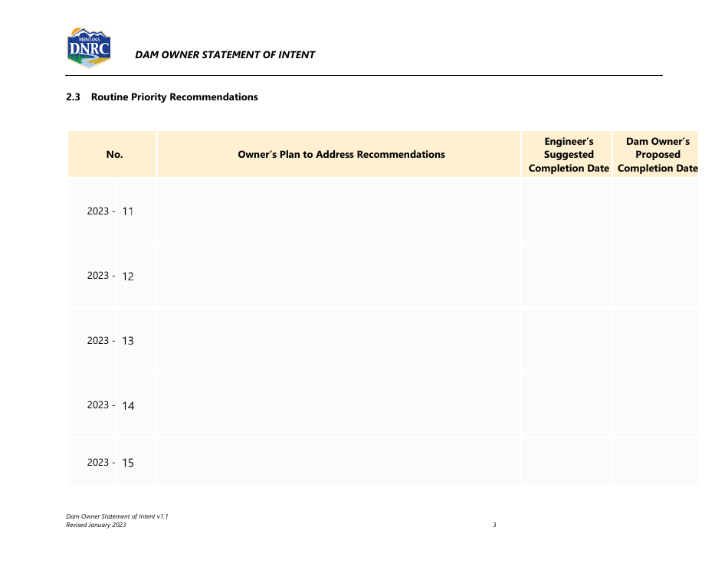
Task: Click the plan field for row 2023-12
Action: pyautogui.click(x=339, y=276)
